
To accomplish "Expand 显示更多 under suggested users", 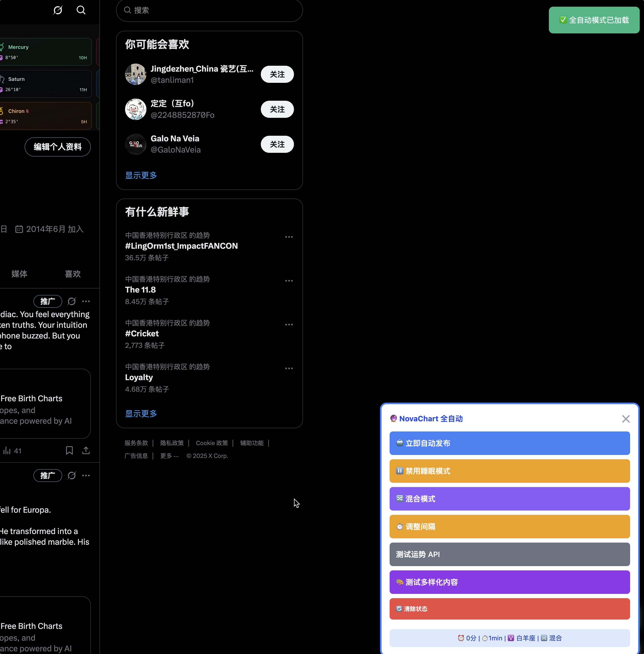I will tap(140, 175).
